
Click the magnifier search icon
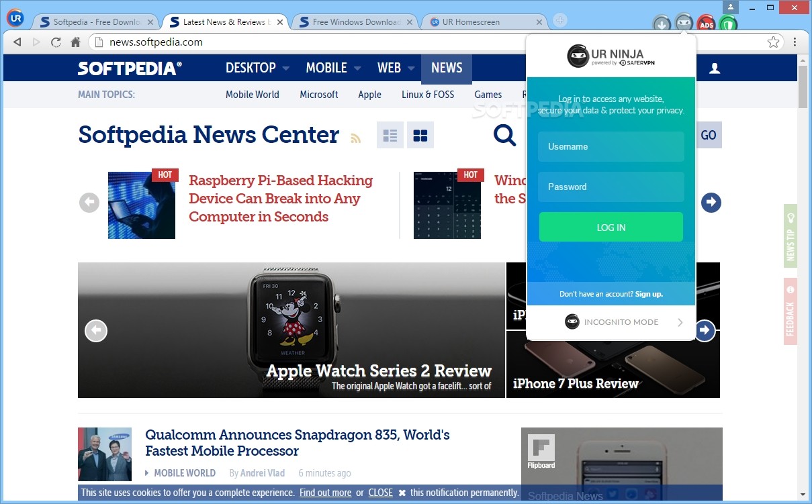(504, 135)
